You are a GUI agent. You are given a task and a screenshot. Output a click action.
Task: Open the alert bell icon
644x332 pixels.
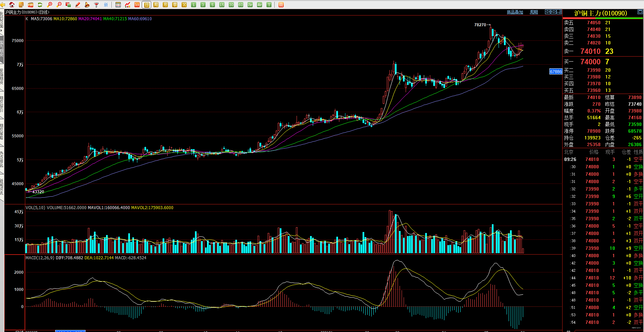(x=87, y=5)
